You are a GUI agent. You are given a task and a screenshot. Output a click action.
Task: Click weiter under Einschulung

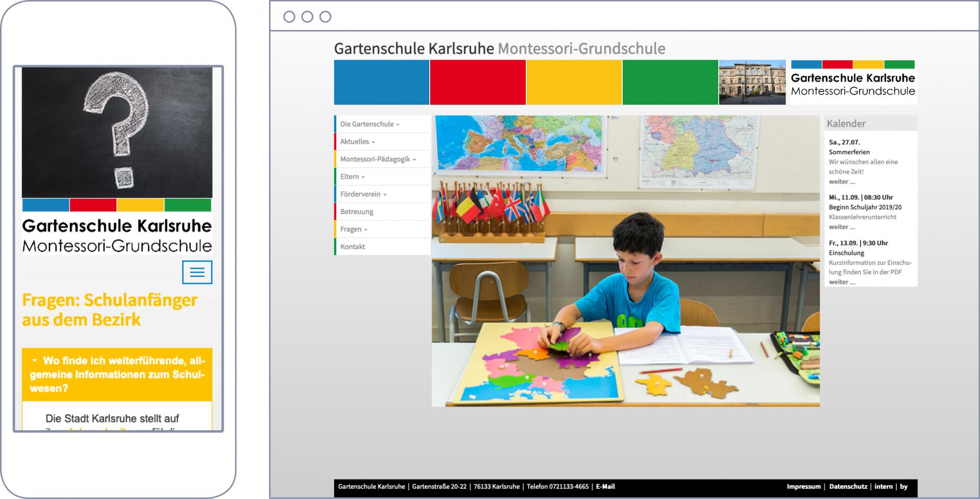click(x=842, y=282)
